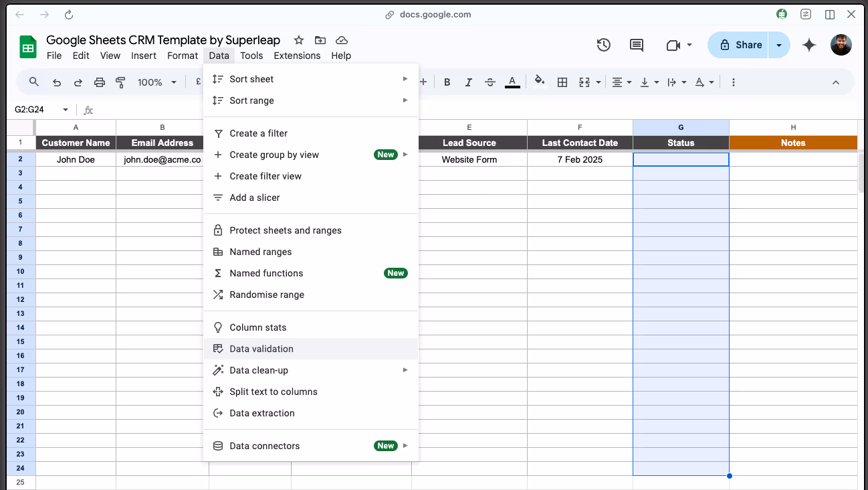The height and width of the screenshot is (490, 868).
Task: Open the three-dot more toolbar options
Action: [734, 82]
